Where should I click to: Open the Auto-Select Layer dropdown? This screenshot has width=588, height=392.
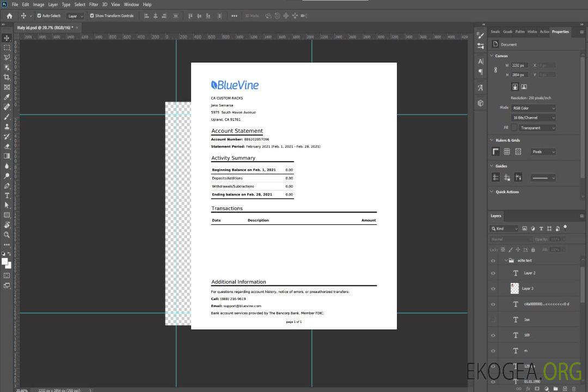[x=75, y=16]
